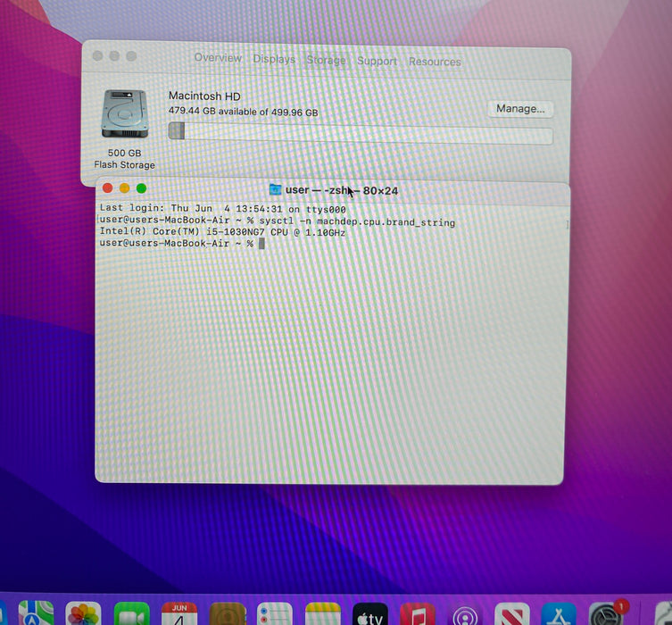The height and width of the screenshot is (625, 672).
Task: Click the 'sysctl -n machdep.cpu.brand_string' command text
Action: pos(357,221)
